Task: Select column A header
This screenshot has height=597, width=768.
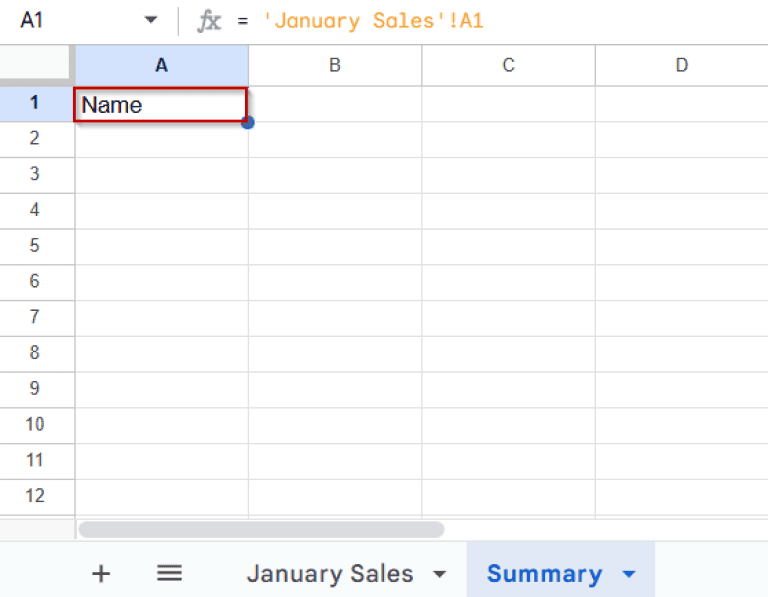Action: [x=161, y=66]
